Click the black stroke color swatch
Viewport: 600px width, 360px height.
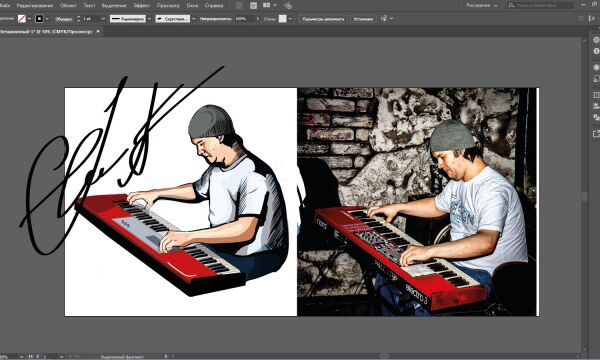click(39, 18)
